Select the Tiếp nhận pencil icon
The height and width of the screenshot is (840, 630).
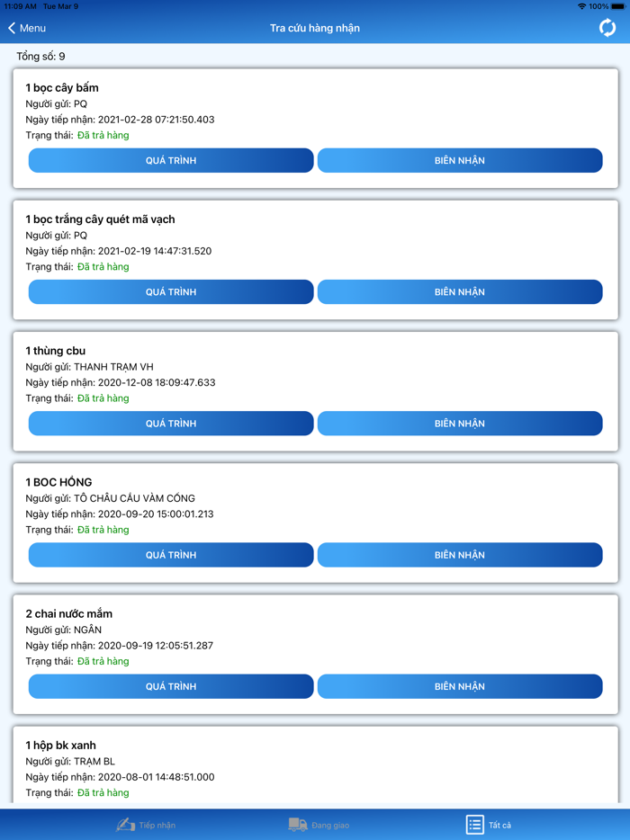pos(125,825)
